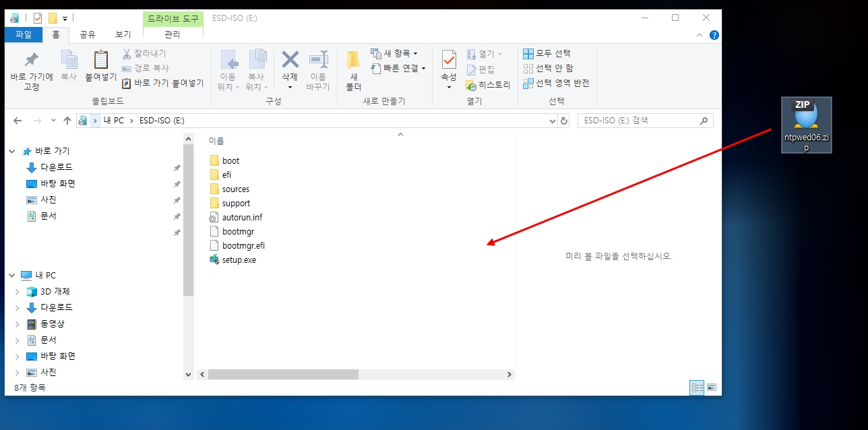Screen dimensions: 868x430
Task: Click the quick access properties checkmark icon
Action: [38, 18]
